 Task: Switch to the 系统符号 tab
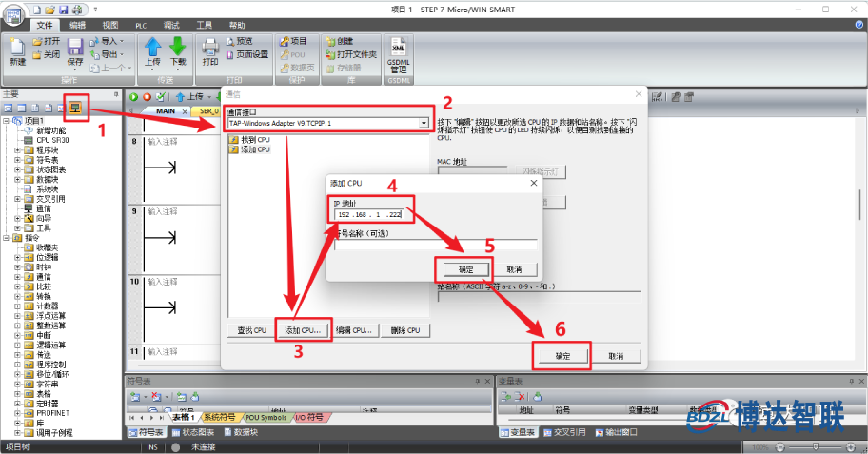coord(220,418)
